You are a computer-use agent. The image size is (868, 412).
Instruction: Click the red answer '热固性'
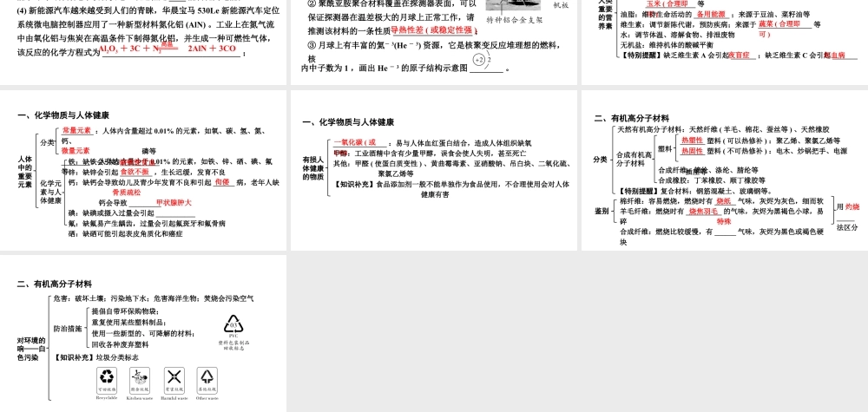pyautogui.click(x=692, y=150)
